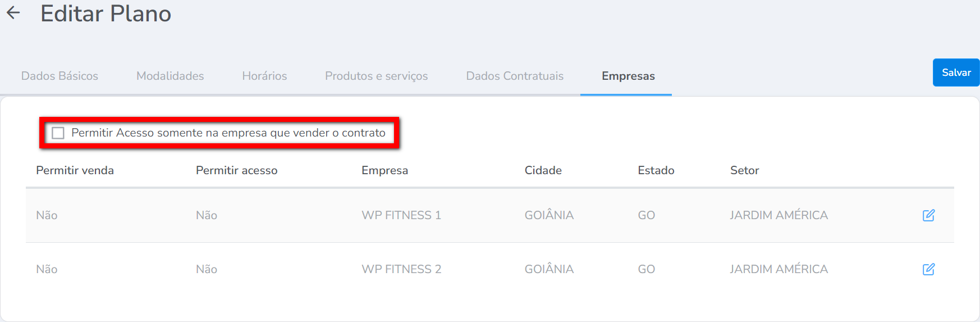Select the Dados Contratuais tab
Image resolution: width=980 pixels, height=322 pixels.
pos(515,76)
